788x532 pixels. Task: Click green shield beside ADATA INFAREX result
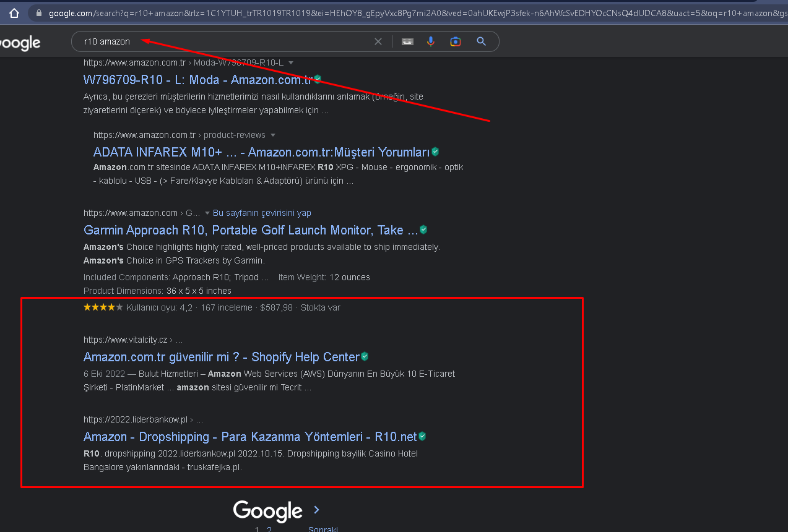coord(435,151)
